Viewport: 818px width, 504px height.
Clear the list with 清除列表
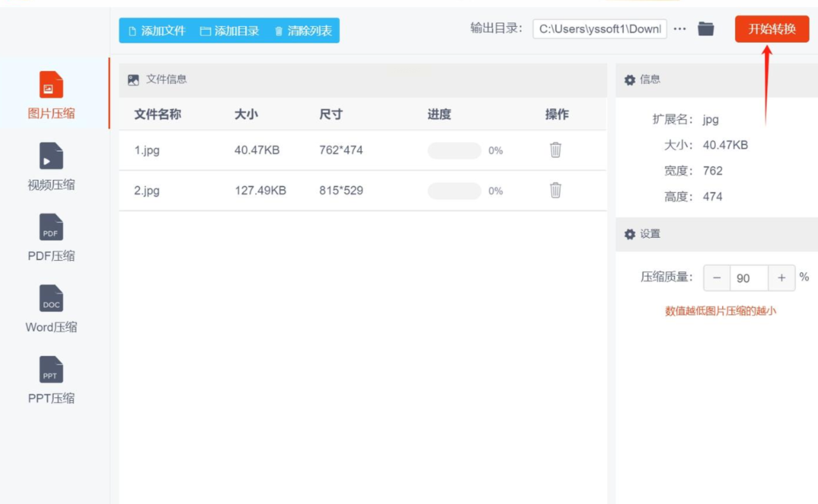(304, 30)
